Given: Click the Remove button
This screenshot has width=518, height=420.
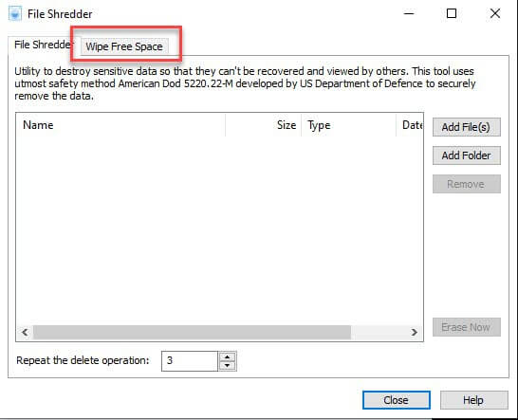Looking at the screenshot, I should click(466, 184).
